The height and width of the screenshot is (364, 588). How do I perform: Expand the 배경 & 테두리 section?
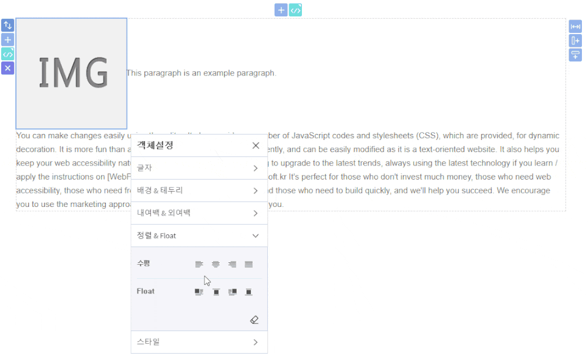tap(199, 191)
